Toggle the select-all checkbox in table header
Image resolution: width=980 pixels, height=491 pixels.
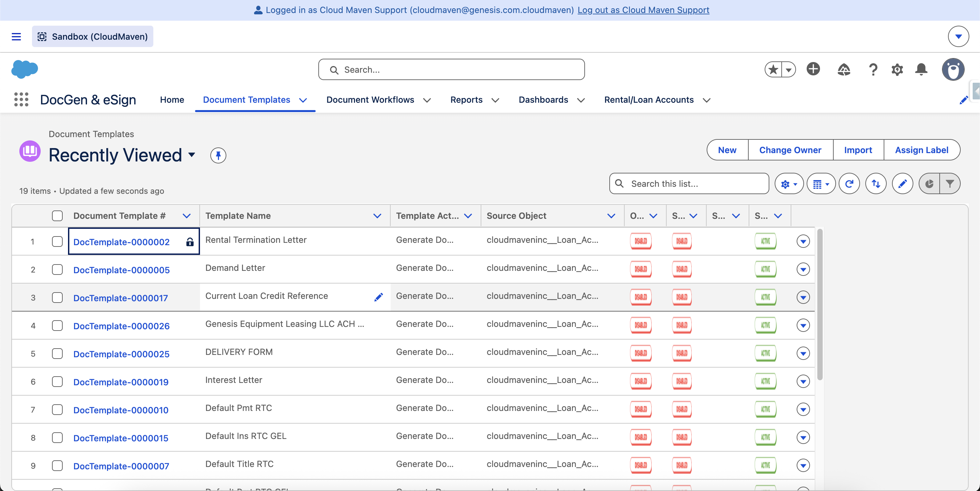(57, 216)
